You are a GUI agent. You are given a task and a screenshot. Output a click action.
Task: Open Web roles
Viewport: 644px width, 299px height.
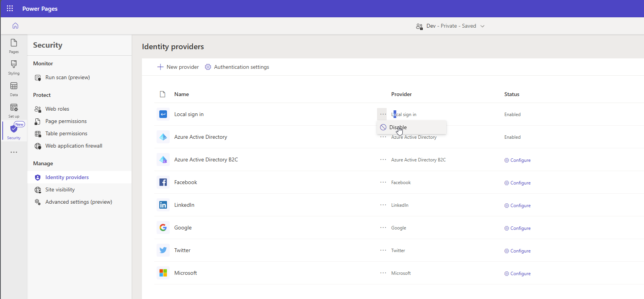pos(57,109)
